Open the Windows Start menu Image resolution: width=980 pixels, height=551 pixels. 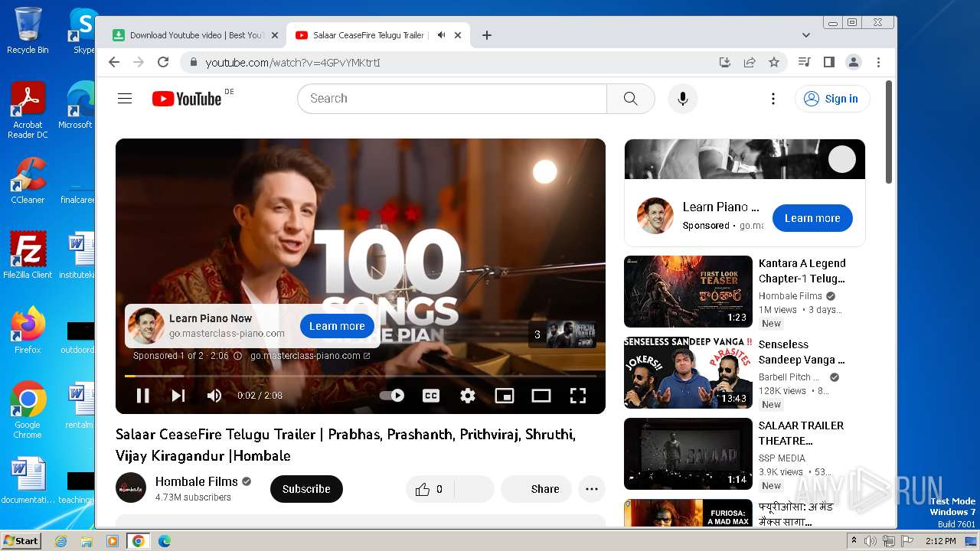point(21,540)
